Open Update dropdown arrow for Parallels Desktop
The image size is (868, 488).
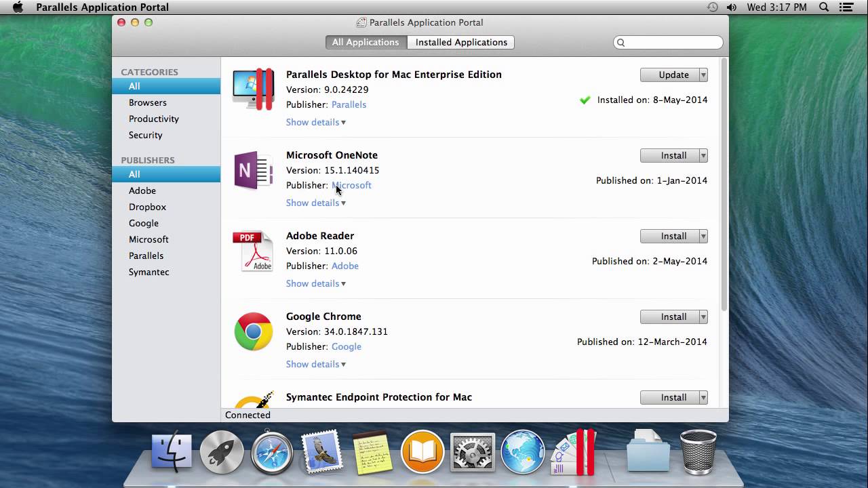click(703, 75)
